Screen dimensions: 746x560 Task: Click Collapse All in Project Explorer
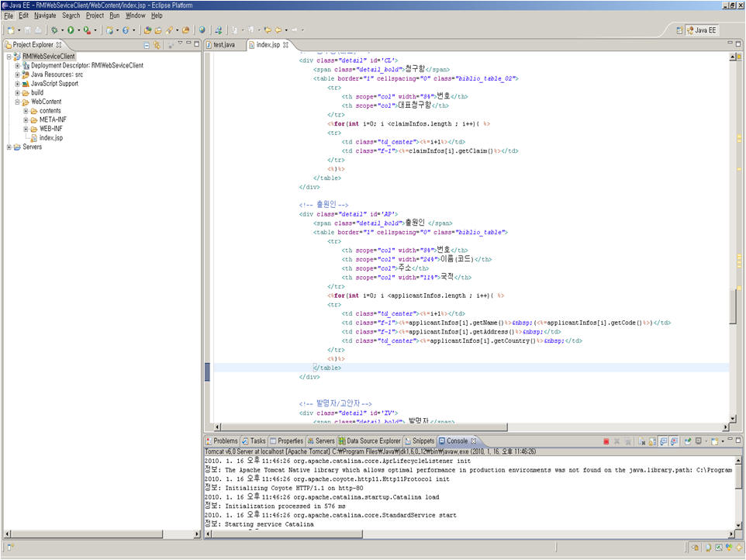[x=147, y=45]
